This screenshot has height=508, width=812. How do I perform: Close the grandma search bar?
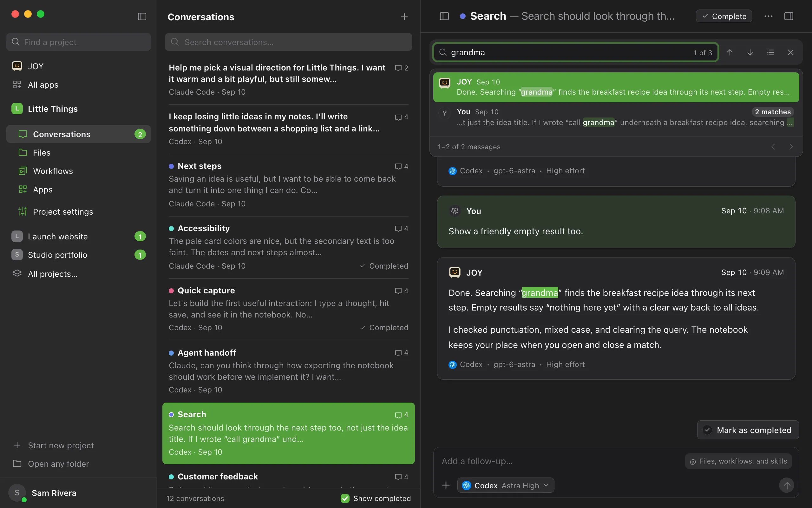pos(790,52)
